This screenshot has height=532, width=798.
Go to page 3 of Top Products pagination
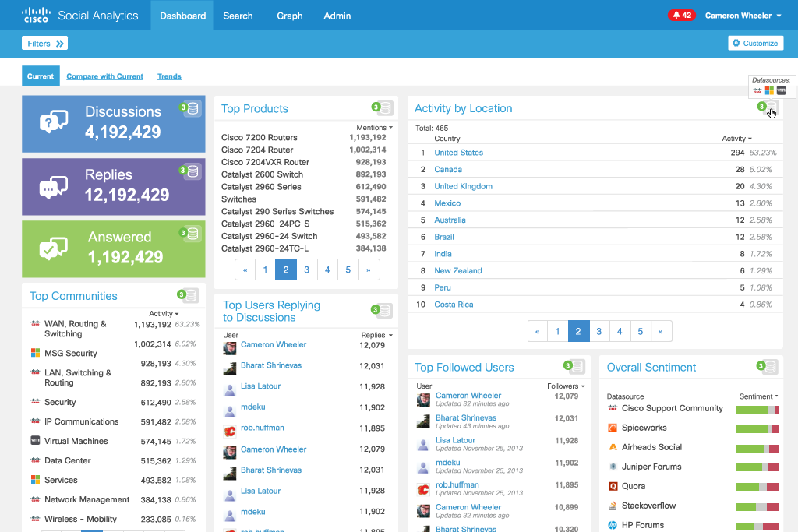tap(307, 270)
